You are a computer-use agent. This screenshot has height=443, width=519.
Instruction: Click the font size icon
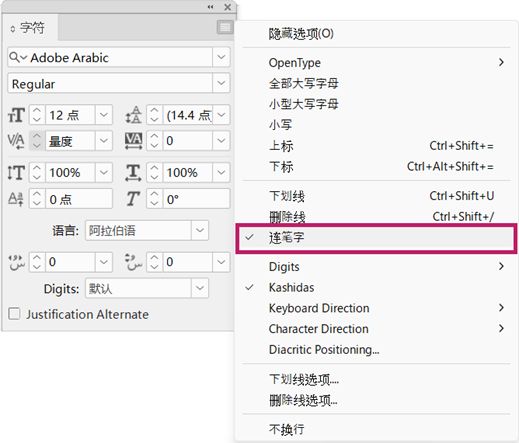click(16, 115)
